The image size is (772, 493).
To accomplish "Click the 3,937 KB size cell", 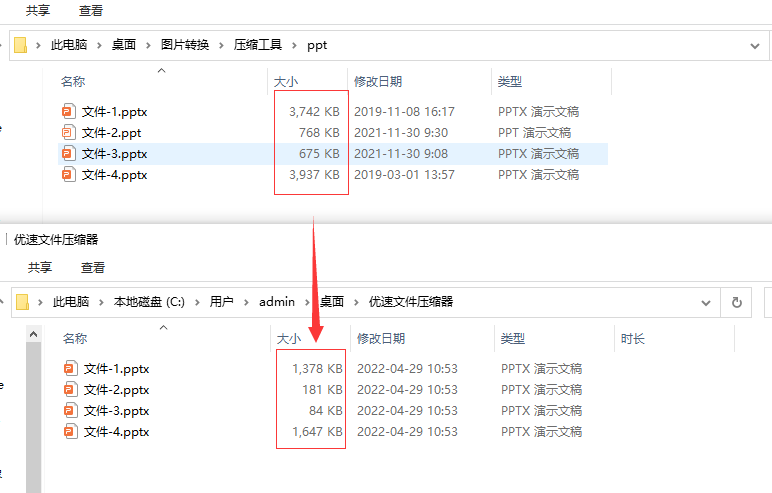I will point(314,175).
